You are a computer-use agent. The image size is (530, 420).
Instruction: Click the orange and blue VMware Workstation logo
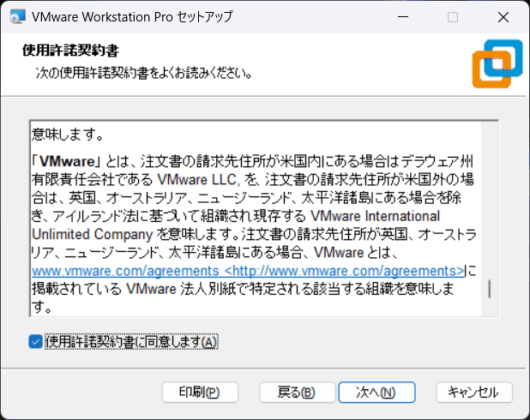pyautogui.click(x=498, y=64)
